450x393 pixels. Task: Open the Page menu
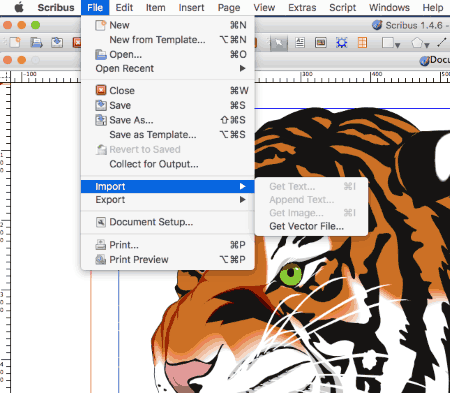click(229, 7)
